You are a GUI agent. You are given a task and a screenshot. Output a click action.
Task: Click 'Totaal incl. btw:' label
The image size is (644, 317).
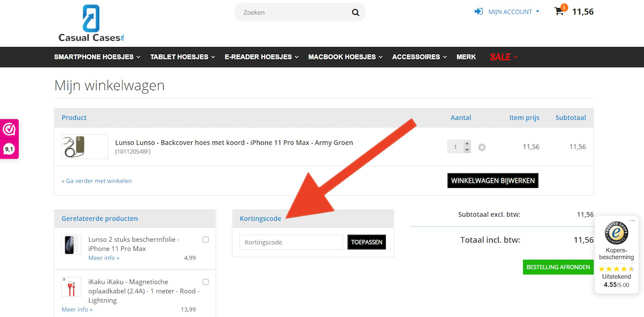pyautogui.click(x=491, y=240)
